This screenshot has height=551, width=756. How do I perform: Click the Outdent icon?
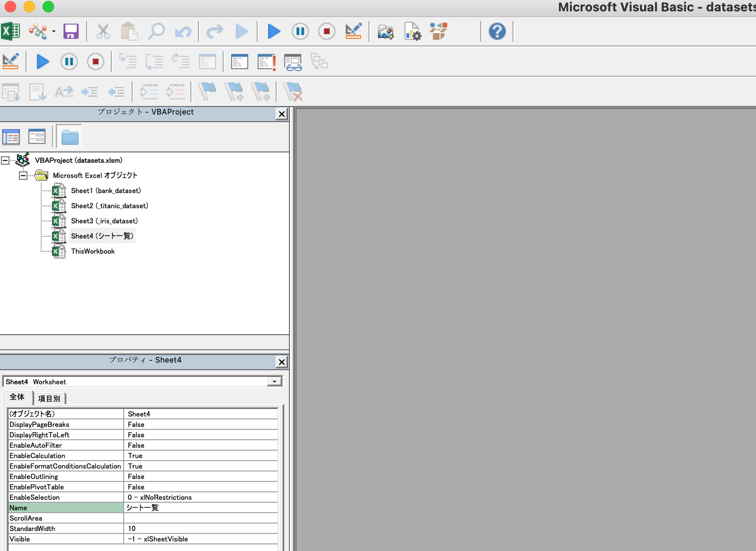116,92
